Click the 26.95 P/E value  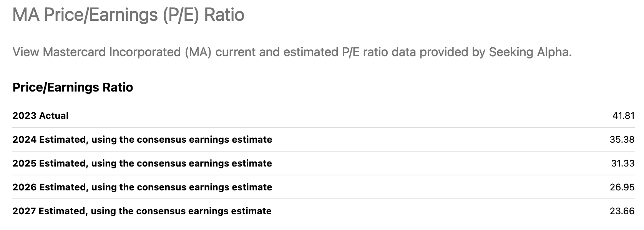[622, 187]
